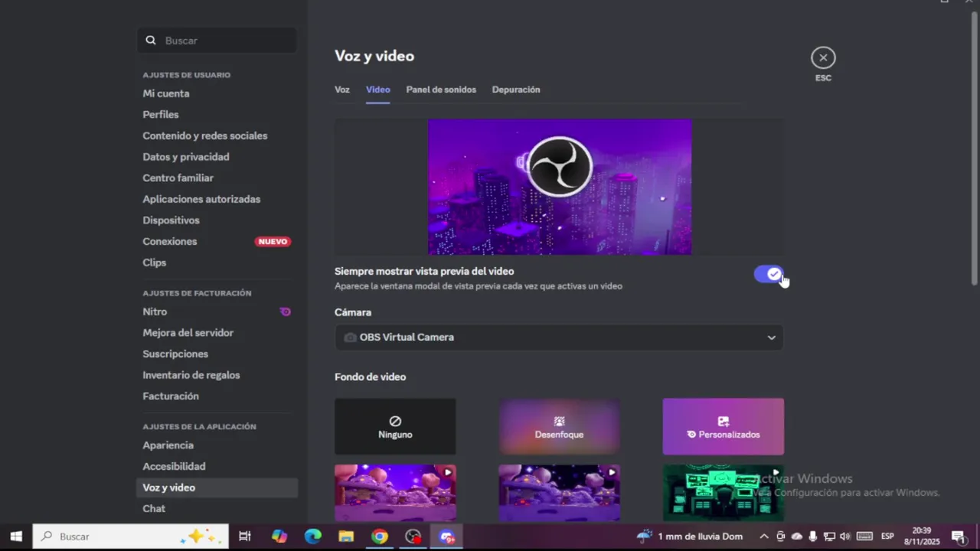Click the microphone tray icon

[813, 536]
